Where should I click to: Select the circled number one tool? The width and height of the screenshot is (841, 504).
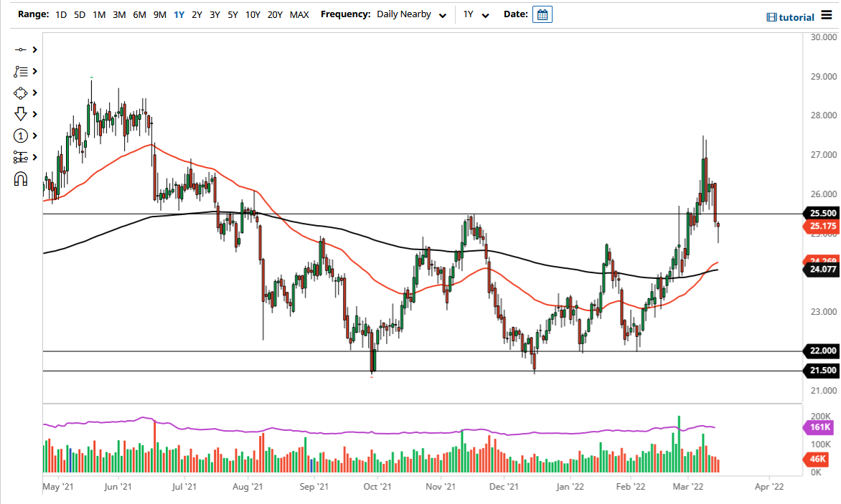pyautogui.click(x=20, y=136)
